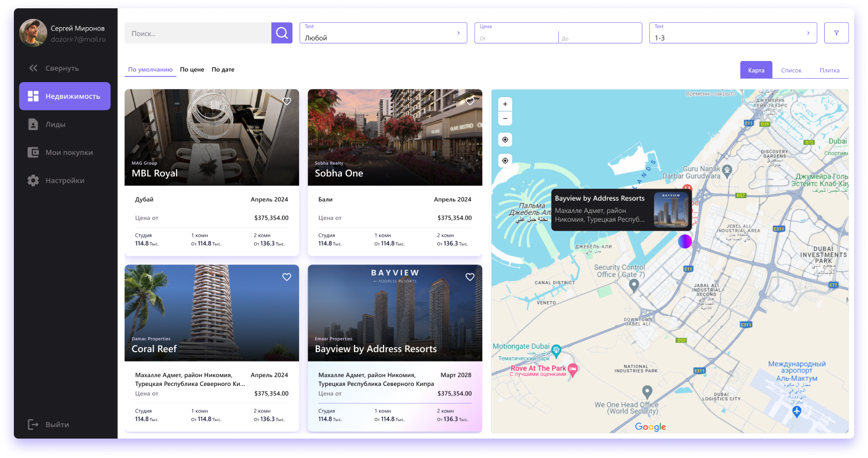The width and height of the screenshot is (868, 458).
Task: Sort by По умолчанию tab
Action: point(150,70)
